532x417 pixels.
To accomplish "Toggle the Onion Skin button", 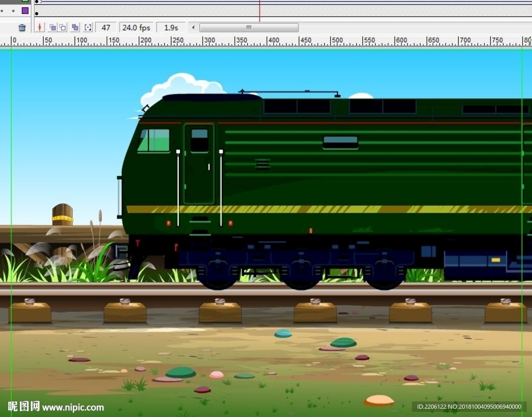I will coord(52,28).
